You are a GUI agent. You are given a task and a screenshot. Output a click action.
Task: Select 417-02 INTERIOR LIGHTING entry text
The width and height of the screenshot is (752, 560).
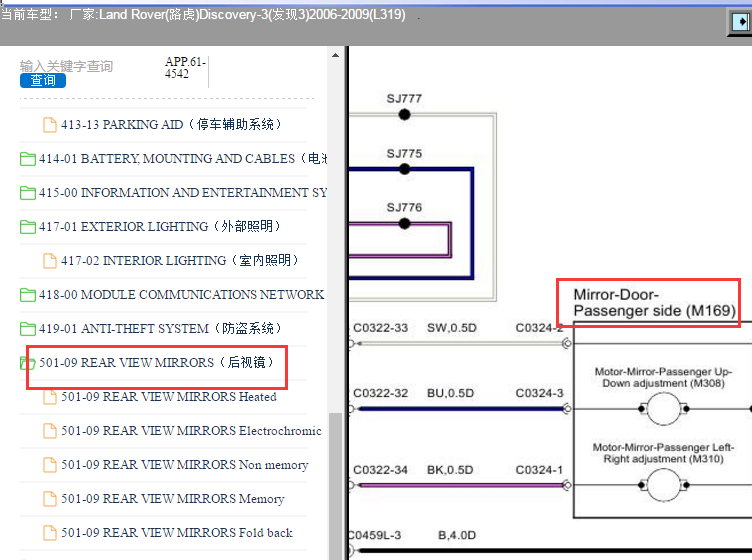pyautogui.click(x=179, y=260)
